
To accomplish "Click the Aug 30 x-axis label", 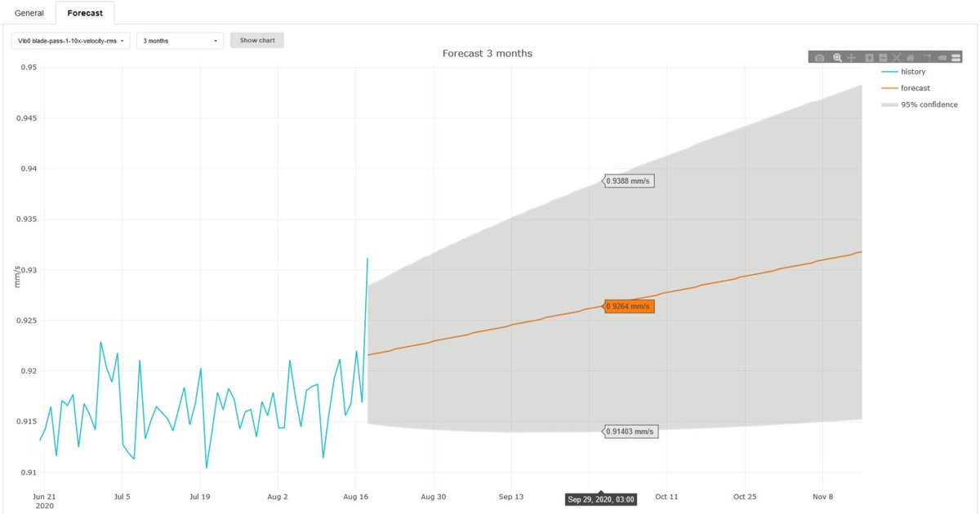I will tap(434, 496).
